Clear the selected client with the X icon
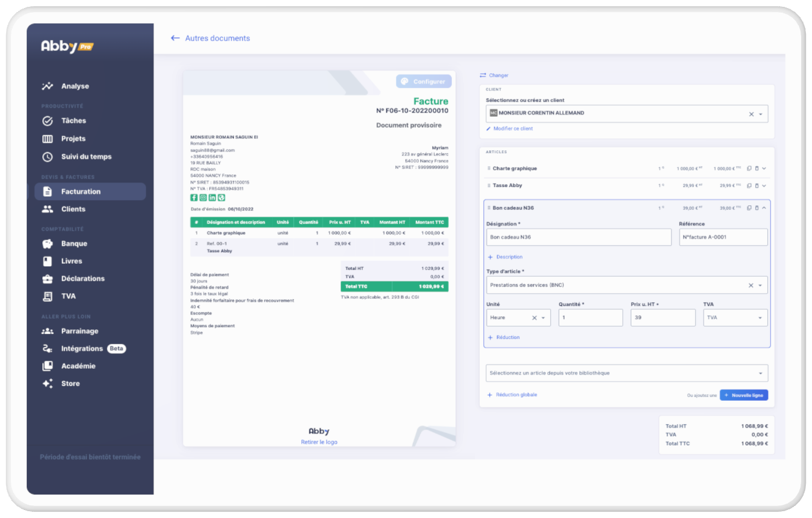 751,114
